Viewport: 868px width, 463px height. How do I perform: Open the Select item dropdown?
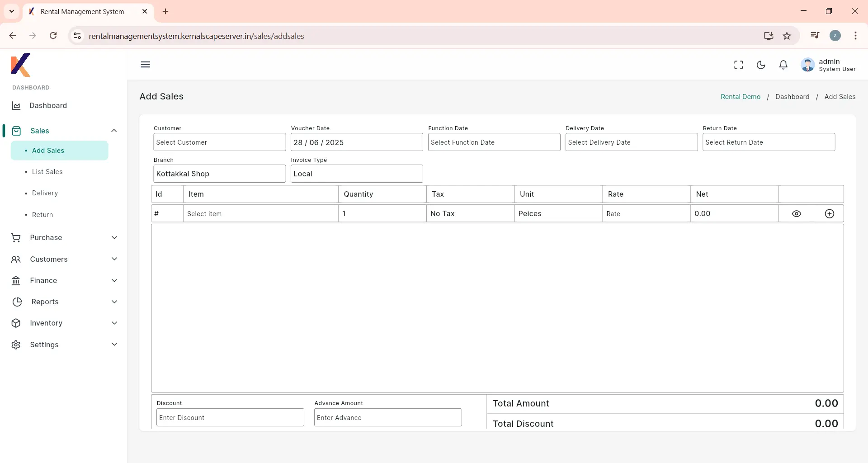pyautogui.click(x=261, y=214)
